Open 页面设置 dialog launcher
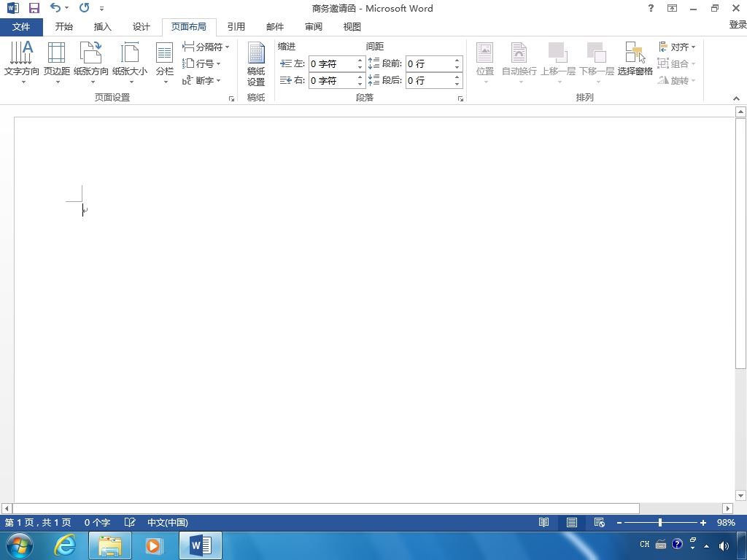The image size is (747, 560). (x=231, y=98)
